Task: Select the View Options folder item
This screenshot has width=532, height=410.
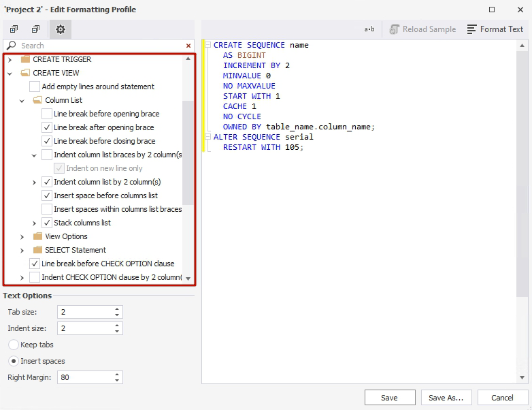Action: coord(66,236)
